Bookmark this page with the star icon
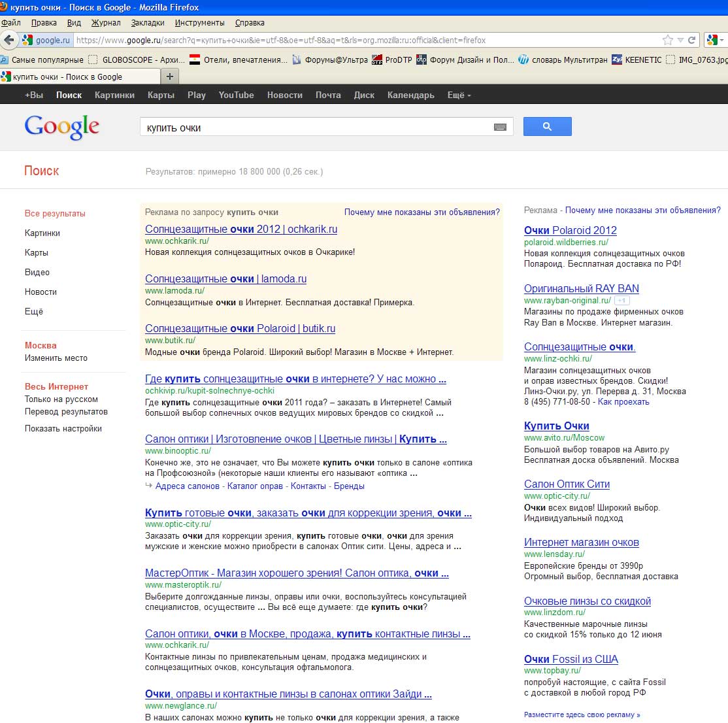 (668, 41)
